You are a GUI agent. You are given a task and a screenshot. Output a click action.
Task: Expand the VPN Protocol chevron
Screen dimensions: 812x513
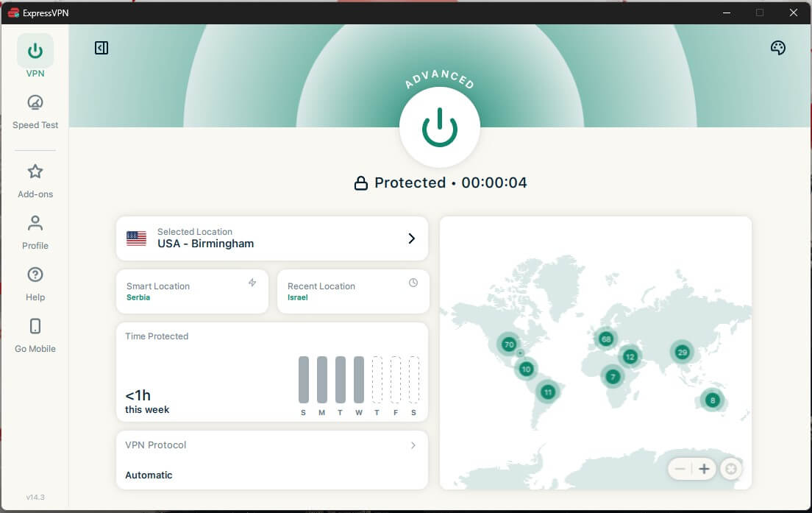point(413,445)
